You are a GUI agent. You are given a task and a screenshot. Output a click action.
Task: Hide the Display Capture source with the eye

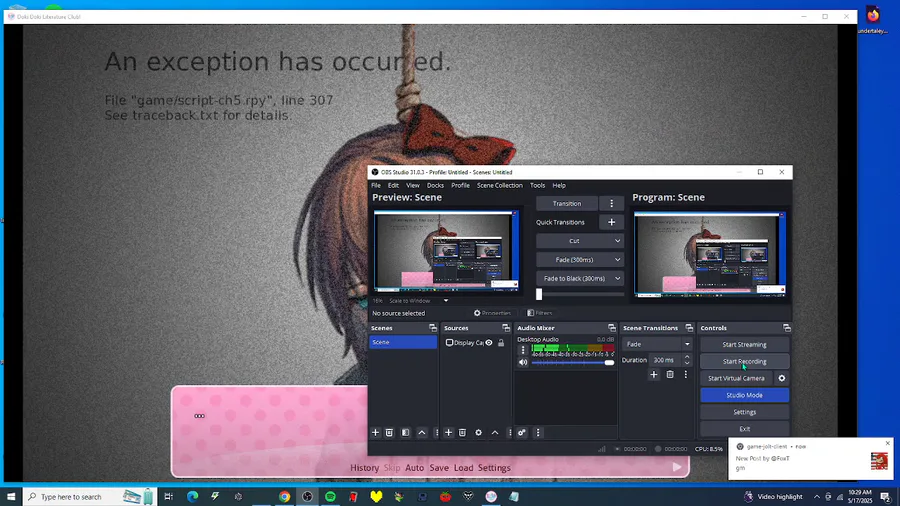[489, 342]
